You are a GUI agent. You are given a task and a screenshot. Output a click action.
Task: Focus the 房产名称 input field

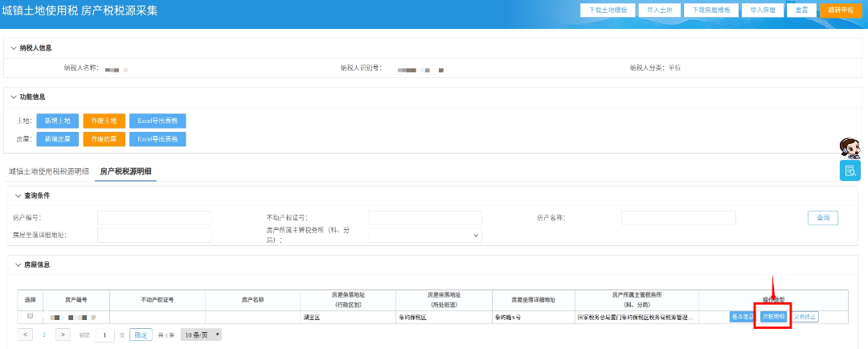[678, 218]
